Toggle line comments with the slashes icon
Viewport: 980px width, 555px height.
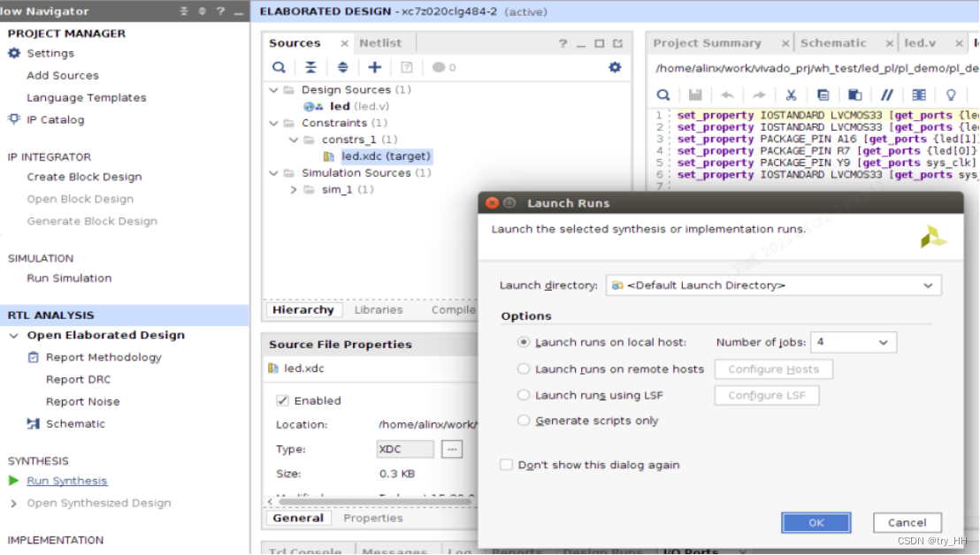coord(887,95)
